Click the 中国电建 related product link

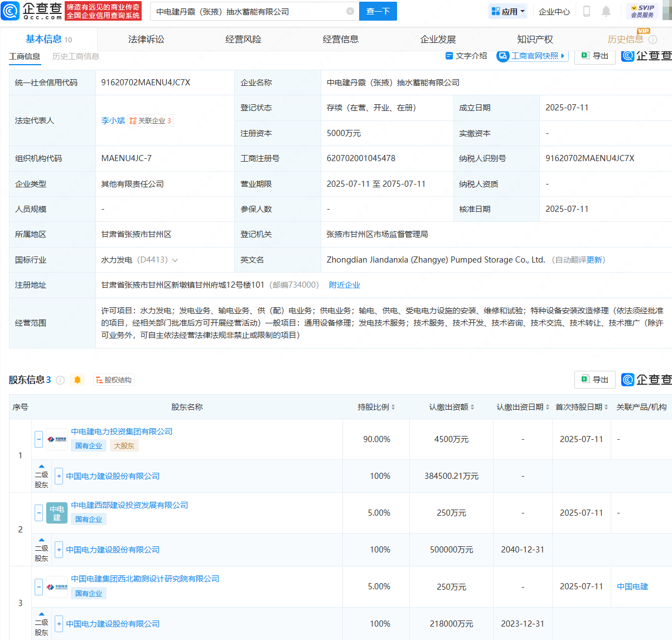pos(632,586)
